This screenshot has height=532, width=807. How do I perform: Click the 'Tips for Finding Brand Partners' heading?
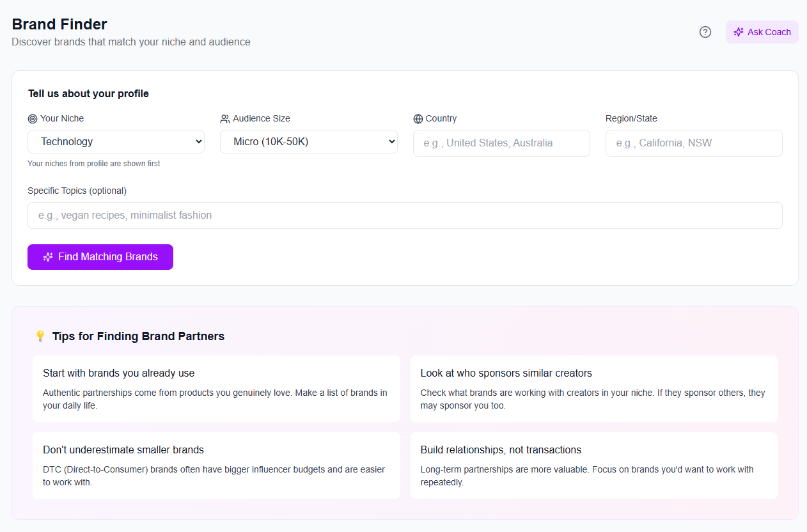point(138,336)
